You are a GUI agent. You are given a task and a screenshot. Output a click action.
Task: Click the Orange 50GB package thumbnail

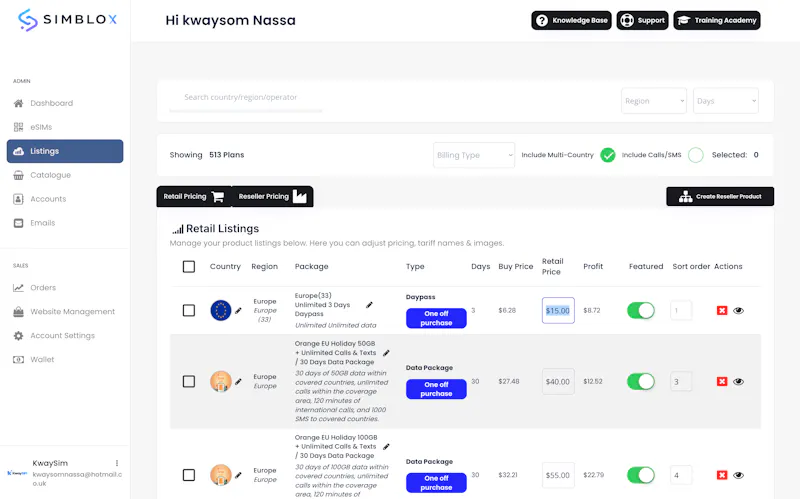[x=221, y=382]
